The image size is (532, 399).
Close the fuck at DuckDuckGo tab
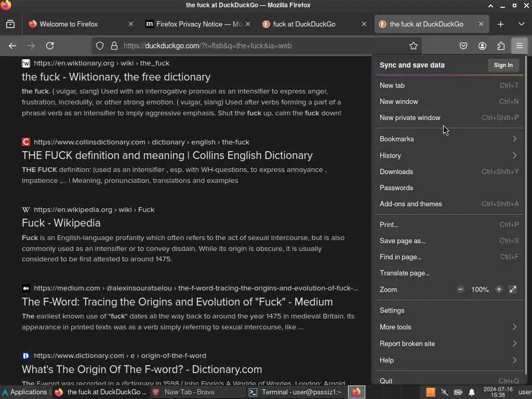[x=364, y=24]
